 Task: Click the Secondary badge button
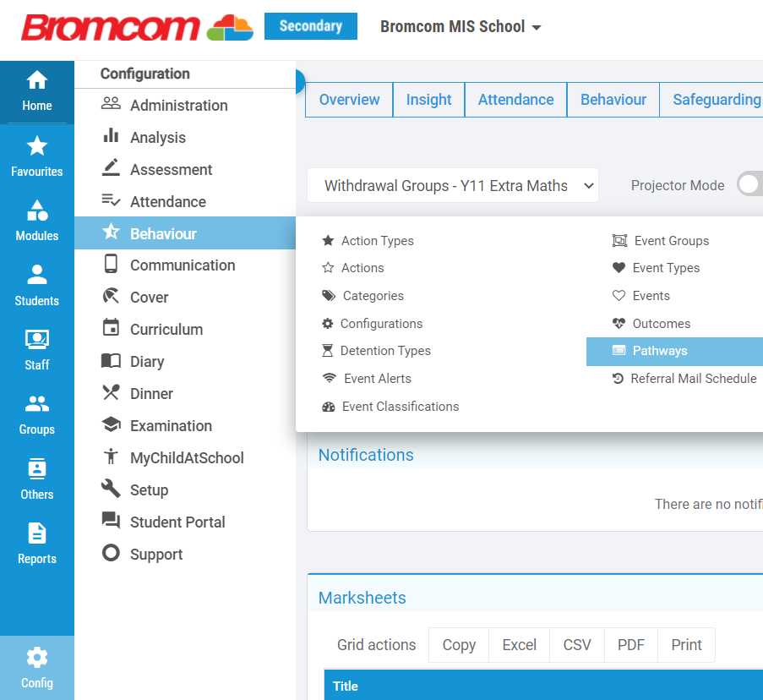click(310, 26)
